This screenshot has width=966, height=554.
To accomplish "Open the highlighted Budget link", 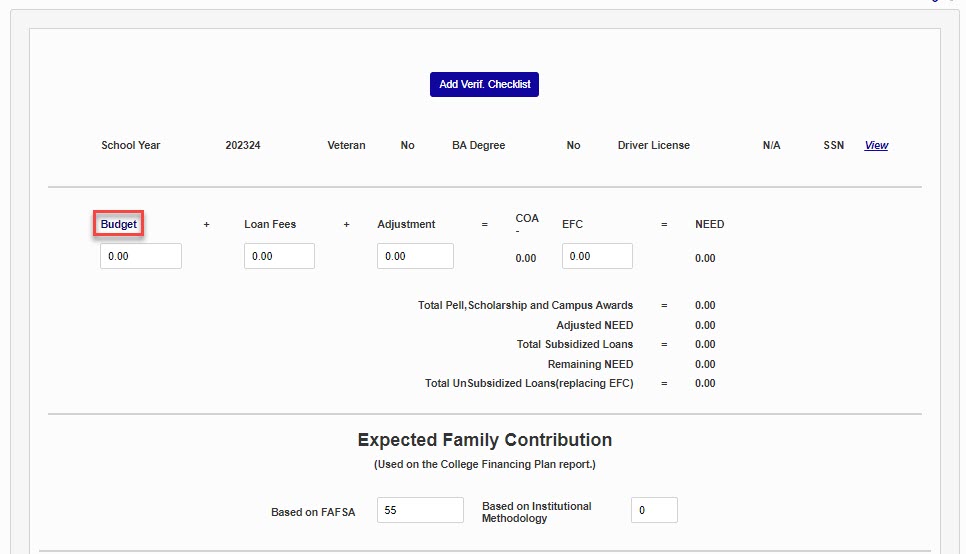I will pyautogui.click(x=119, y=225).
